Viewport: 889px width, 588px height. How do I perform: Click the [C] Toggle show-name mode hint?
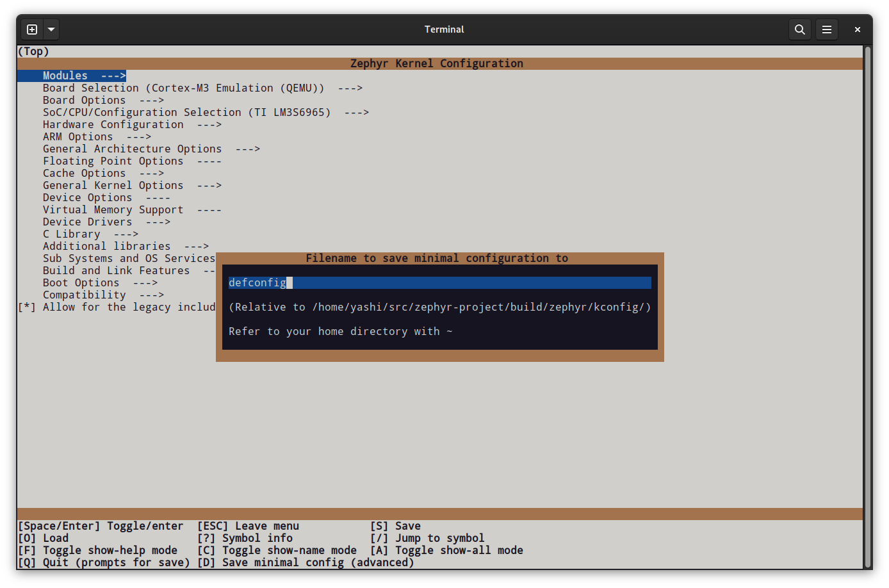point(277,550)
